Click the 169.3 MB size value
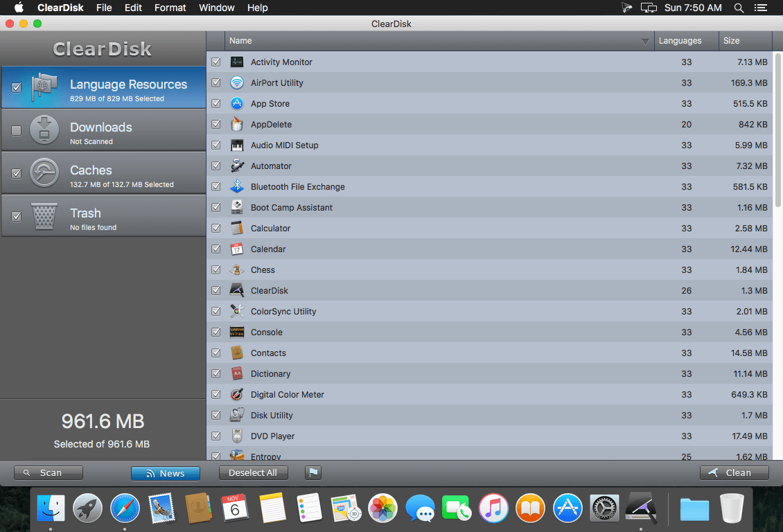783x532 pixels. pos(749,83)
